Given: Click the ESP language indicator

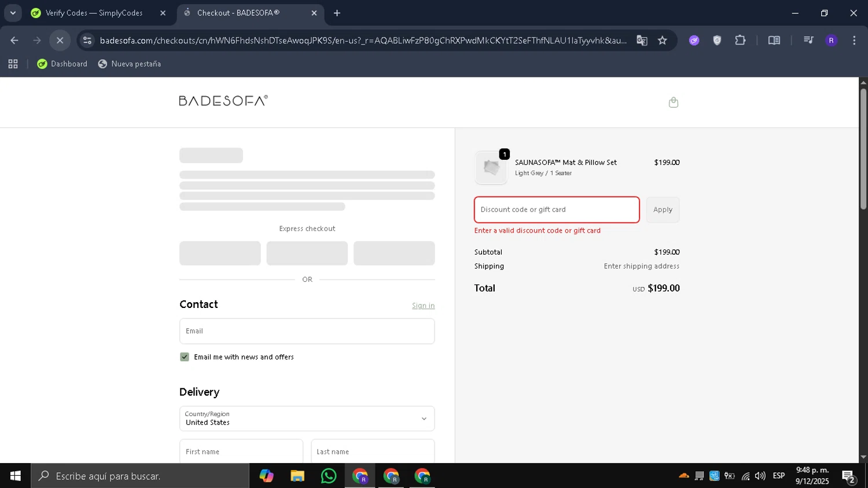Looking at the screenshot, I should [x=779, y=476].
